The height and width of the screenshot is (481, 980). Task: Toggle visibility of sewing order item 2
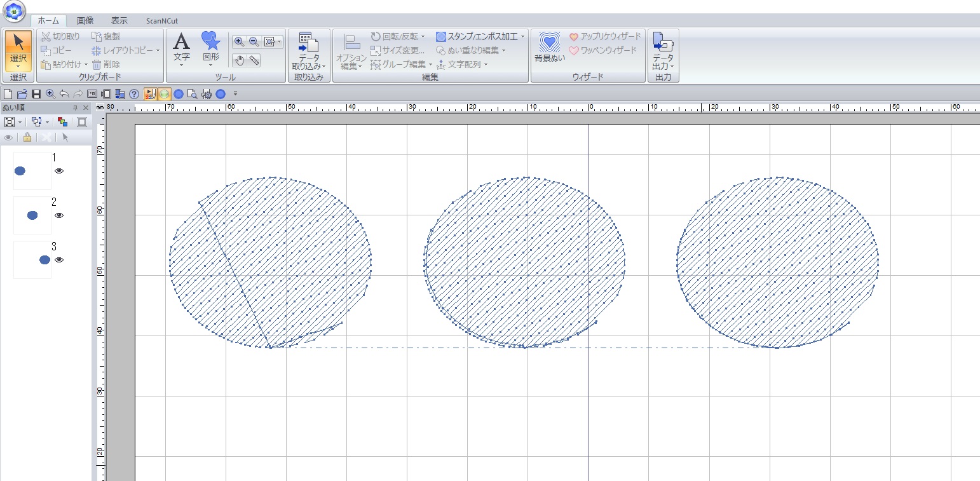[x=59, y=215]
